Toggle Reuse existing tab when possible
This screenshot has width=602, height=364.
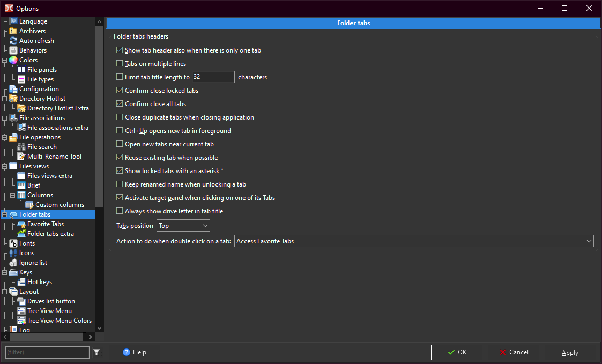click(x=120, y=158)
